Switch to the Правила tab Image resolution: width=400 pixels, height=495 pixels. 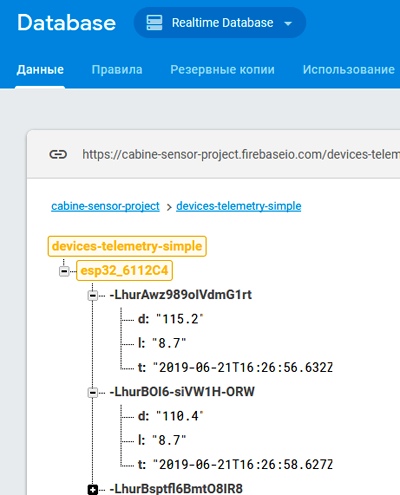tap(117, 70)
